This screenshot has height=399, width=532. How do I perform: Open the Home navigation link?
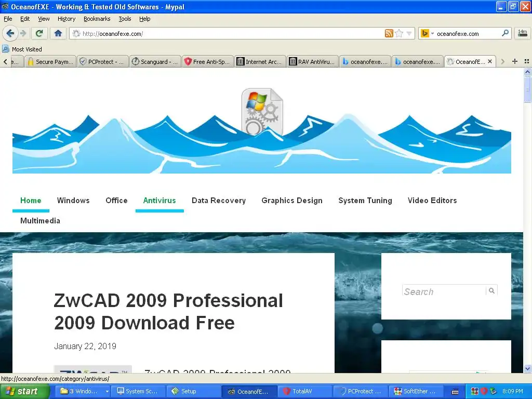31,201
